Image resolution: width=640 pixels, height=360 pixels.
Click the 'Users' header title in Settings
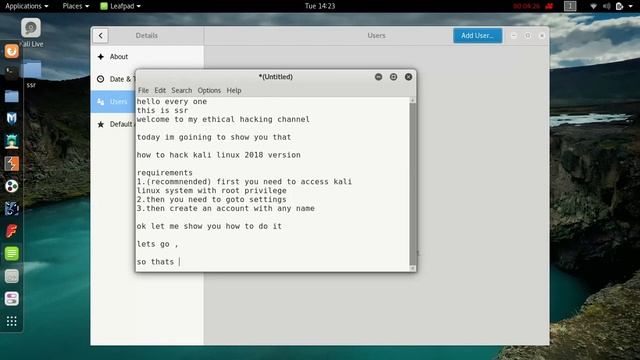click(376, 36)
